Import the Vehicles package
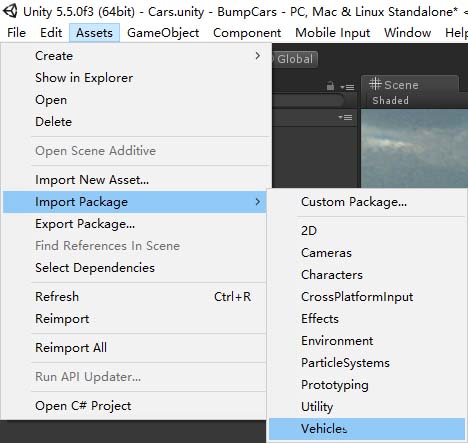The width and height of the screenshot is (468, 443). 367,429
